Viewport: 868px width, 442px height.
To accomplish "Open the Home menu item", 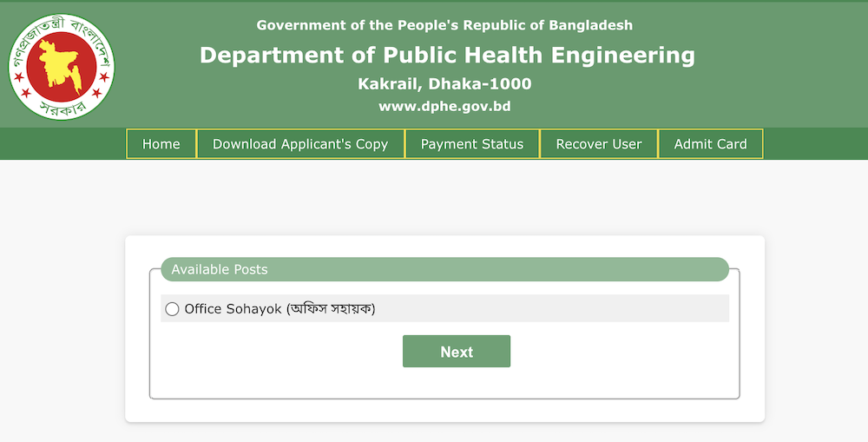I will (x=161, y=144).
